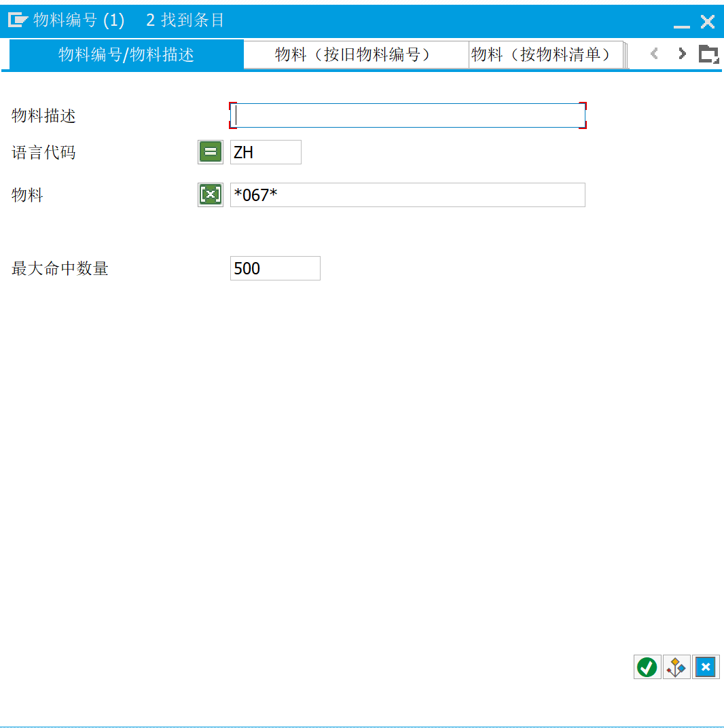Switch to the 物料（按物料清单） tab
724x728 pixels.
click(x=547, y=54)
